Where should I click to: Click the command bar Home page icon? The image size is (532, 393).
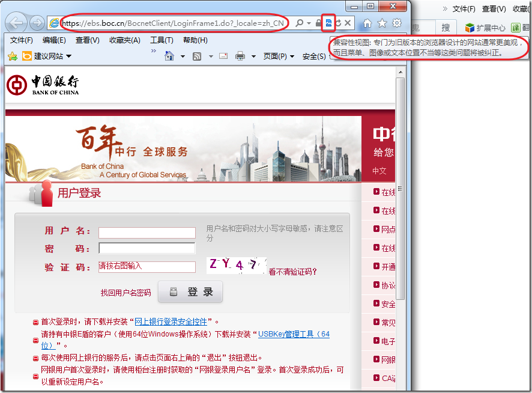pyautogui.click(x=169, y=56)
